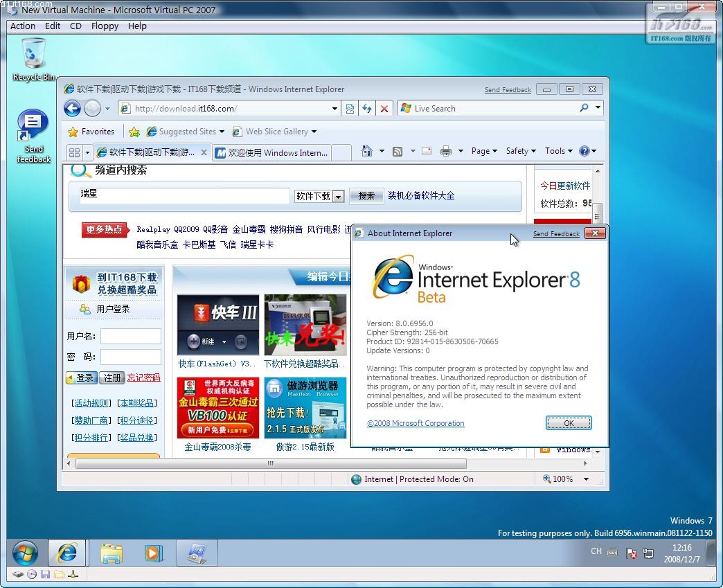
Task: Switch to Internet Explorer taskbar button
Action: click(67, 553)
